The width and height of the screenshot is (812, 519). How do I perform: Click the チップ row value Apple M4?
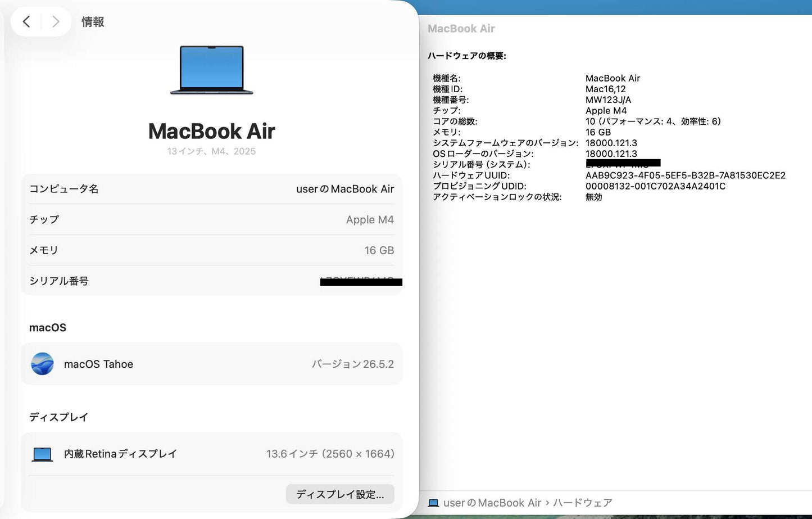pyautogui.click(x=370, y=220)
